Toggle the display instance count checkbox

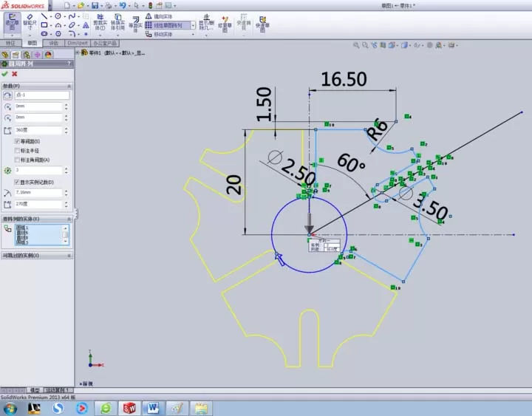pyautogui.click(x=17, y=183)
